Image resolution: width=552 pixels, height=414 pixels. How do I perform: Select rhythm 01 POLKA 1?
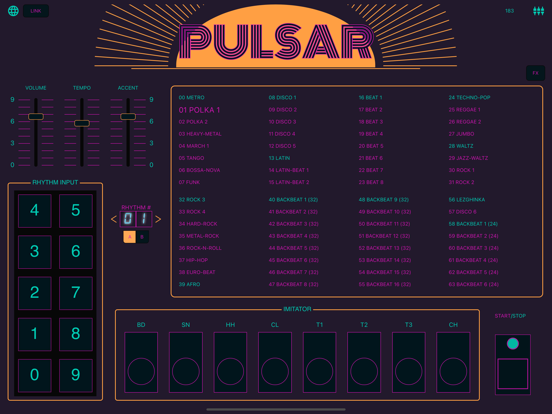[x=199, y=110]
